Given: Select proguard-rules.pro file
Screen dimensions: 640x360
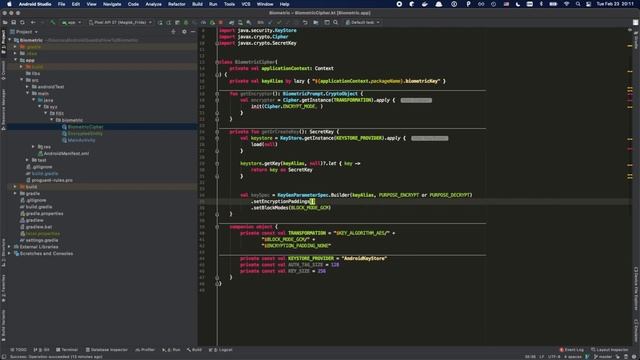Looking at the screenshot, I should point(52,180).
